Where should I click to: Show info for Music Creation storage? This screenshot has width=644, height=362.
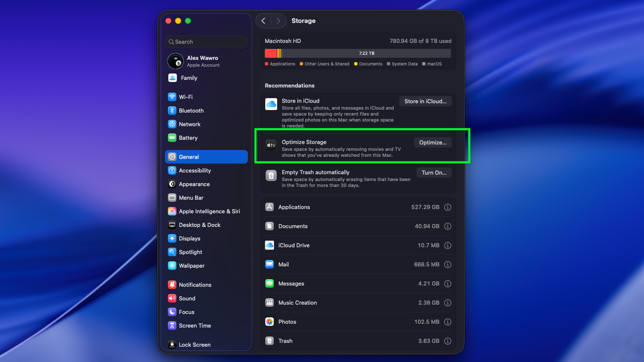point(448,303)
